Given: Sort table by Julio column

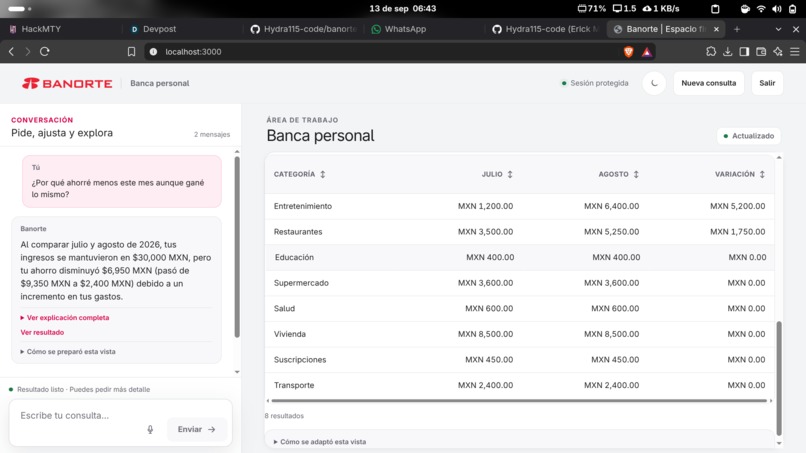Looking at the screenshot, I should click(497, 174).
